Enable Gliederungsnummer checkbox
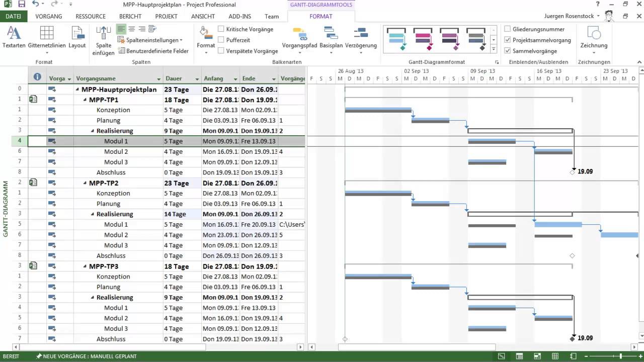The height and width of the screenshot is (362, 644). click(508, 29)
